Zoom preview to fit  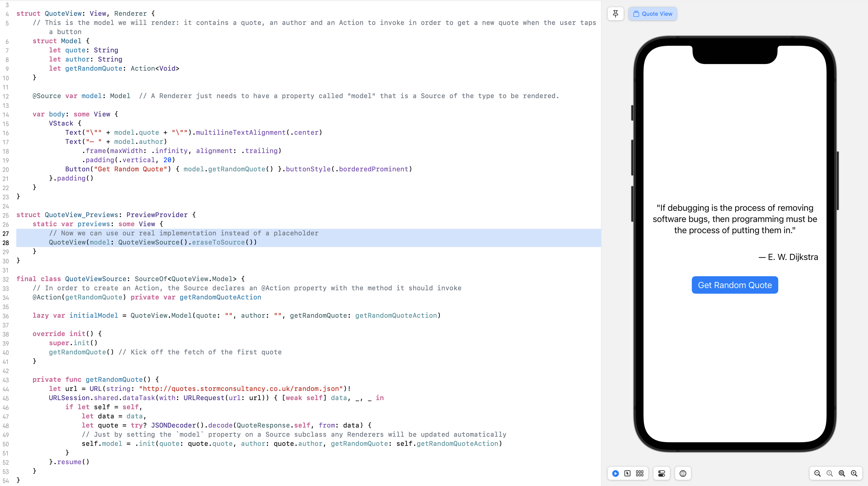pos(842,473)
